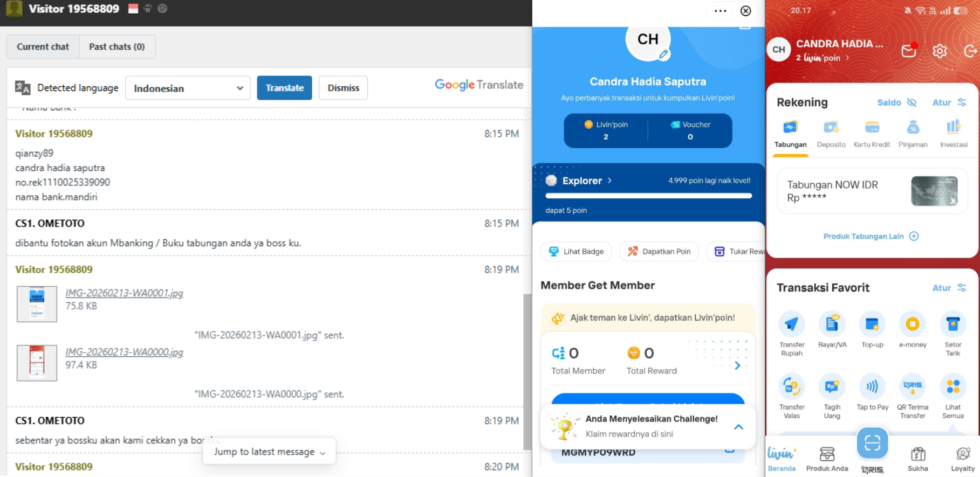Open the QRIS scan button
This screenshot has width=980, height=477.
(x=872, y=444)
